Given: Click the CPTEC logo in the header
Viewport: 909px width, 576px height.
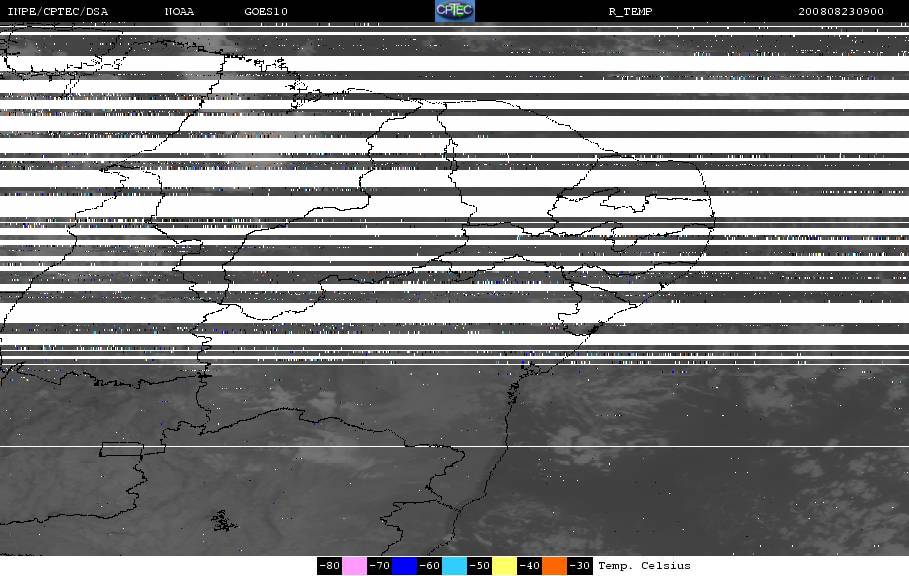Looking at the screenshot, I should tap(454, 10).
